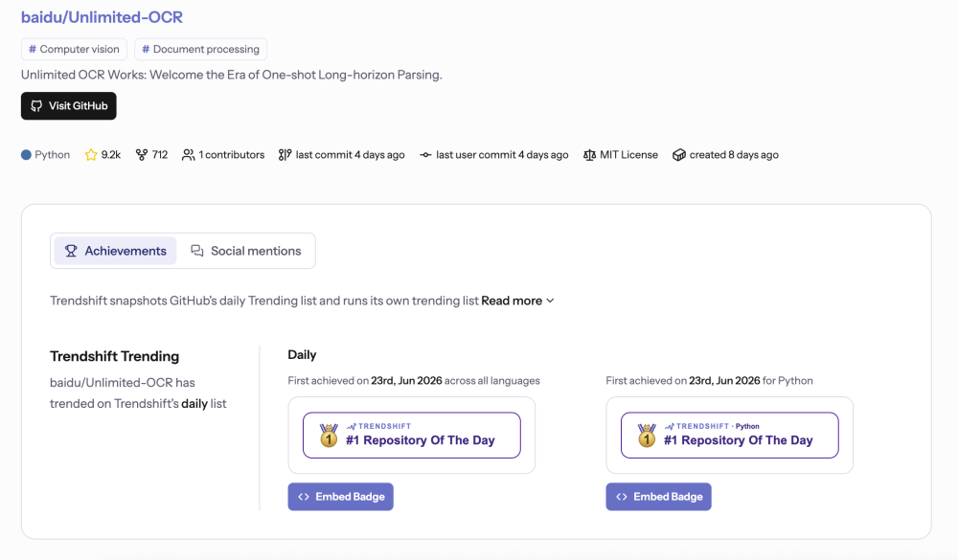Click the fork icon beside 712
The width and height of the screenshot is (958, 560).
point(142,154)
